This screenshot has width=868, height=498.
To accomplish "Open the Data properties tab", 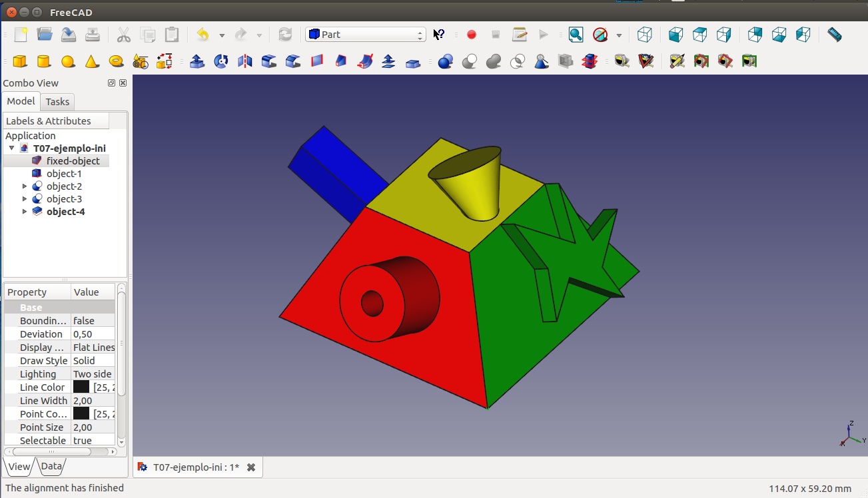I will (x=51, y=467).
